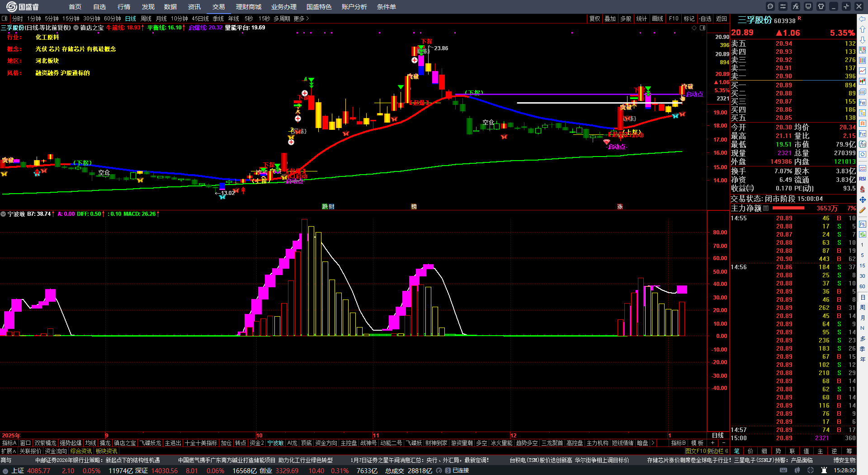868x475 pixels.
Task: Open the F10 company info sidebar icon
Action: 863,102
